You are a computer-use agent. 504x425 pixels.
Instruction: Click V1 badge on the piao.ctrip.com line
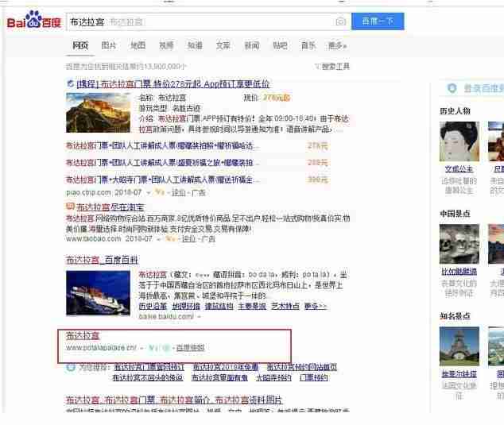tap(160, 192)
